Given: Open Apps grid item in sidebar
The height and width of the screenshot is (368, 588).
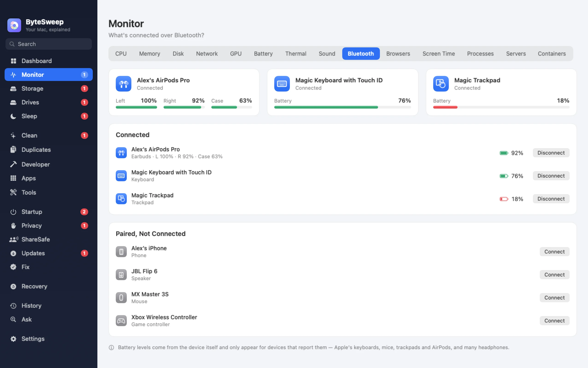Looking at the screenshot, I should click(49, 178).
